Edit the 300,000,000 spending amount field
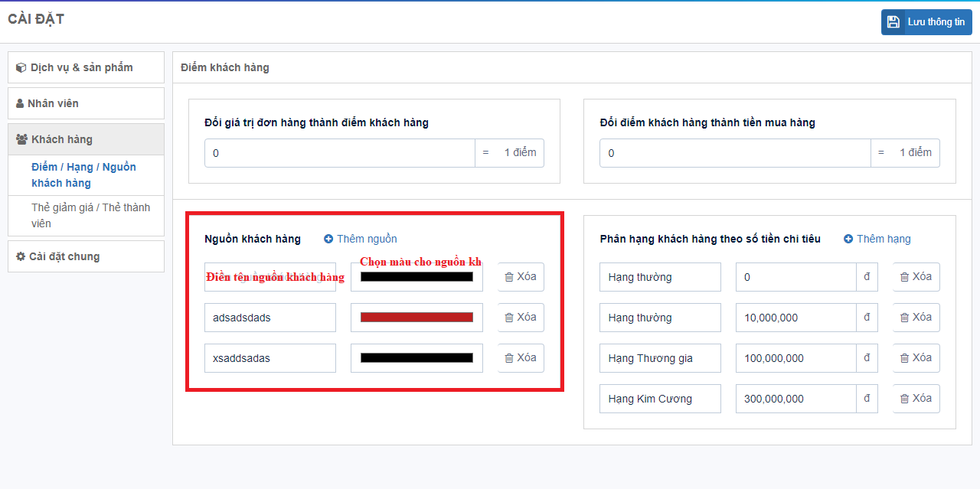Viewport: 980px width, 489px height. (x=795, y=399)
